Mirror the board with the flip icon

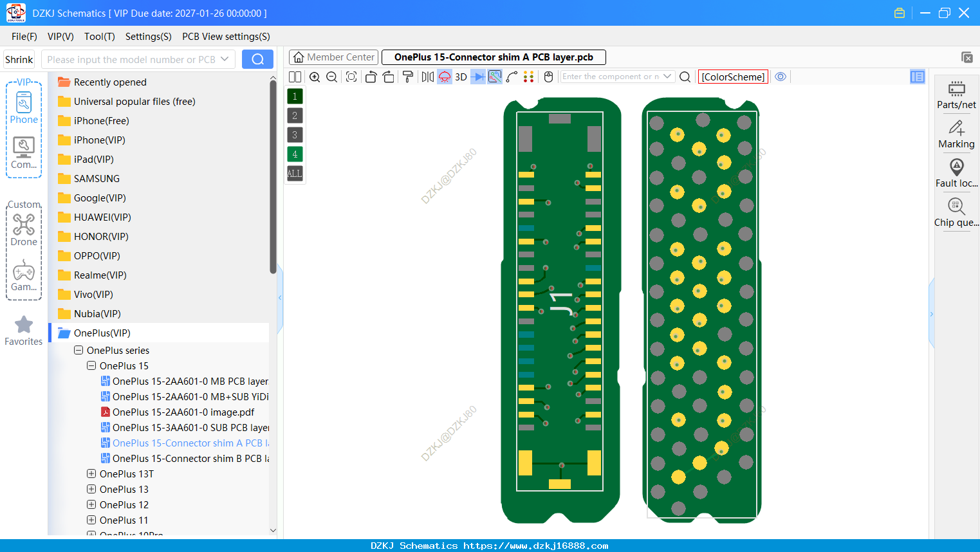[x=427, y=77]
